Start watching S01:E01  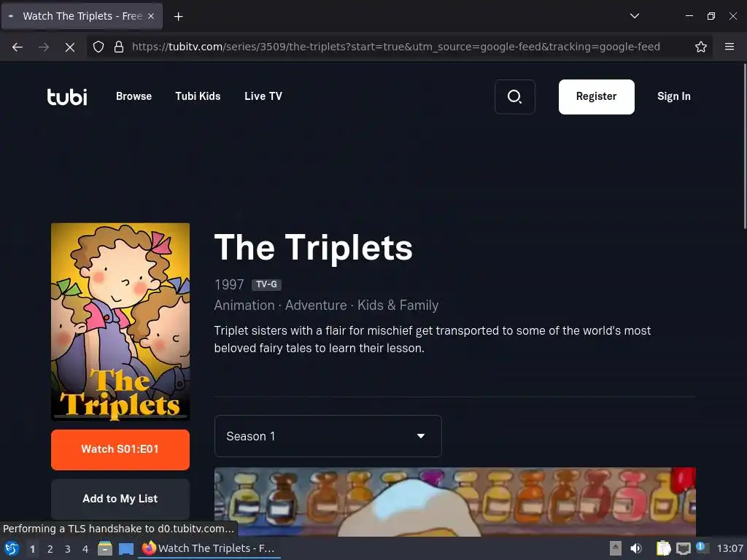pyautogui.click(x=120, y=449)
